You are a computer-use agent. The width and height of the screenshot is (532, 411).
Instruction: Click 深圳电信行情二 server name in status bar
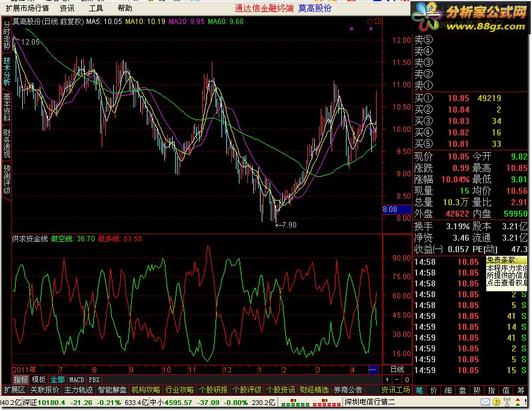[370, 403]
